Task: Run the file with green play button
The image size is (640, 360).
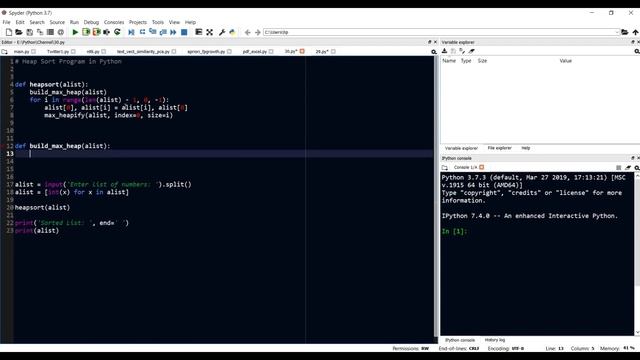Action: (75, 32)
